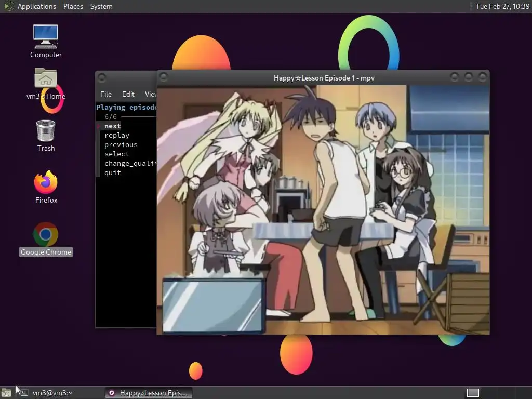Image resolution: width=532 pixels, height=399 pixels.
Task: Open vm3's Home folder icon
Action: [46, 84]
